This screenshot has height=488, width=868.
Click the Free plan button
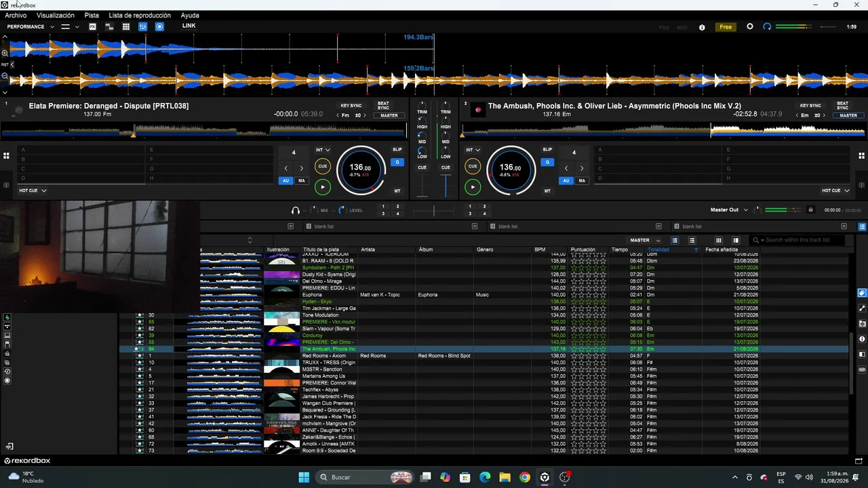726,27
